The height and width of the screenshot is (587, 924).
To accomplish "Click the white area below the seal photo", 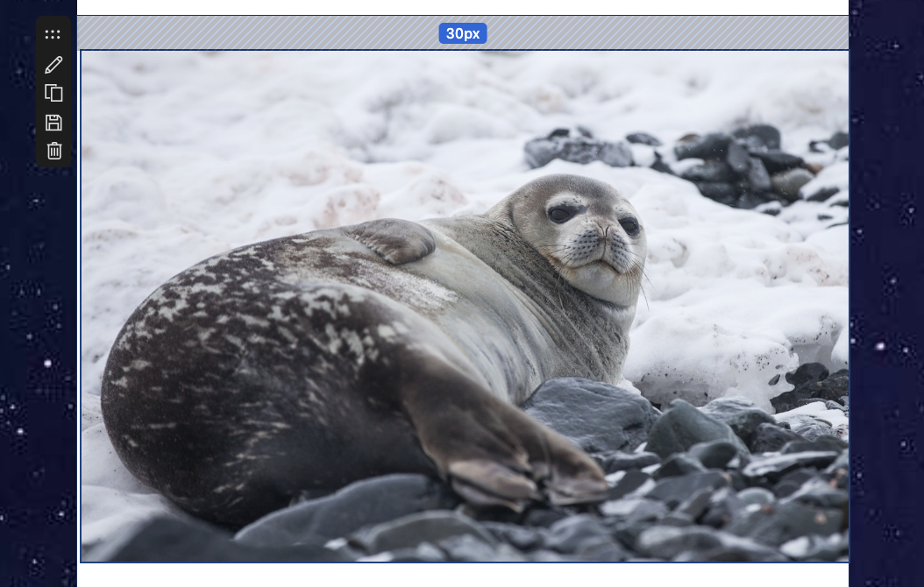I will pyautogui.click(x=463, y=576).
